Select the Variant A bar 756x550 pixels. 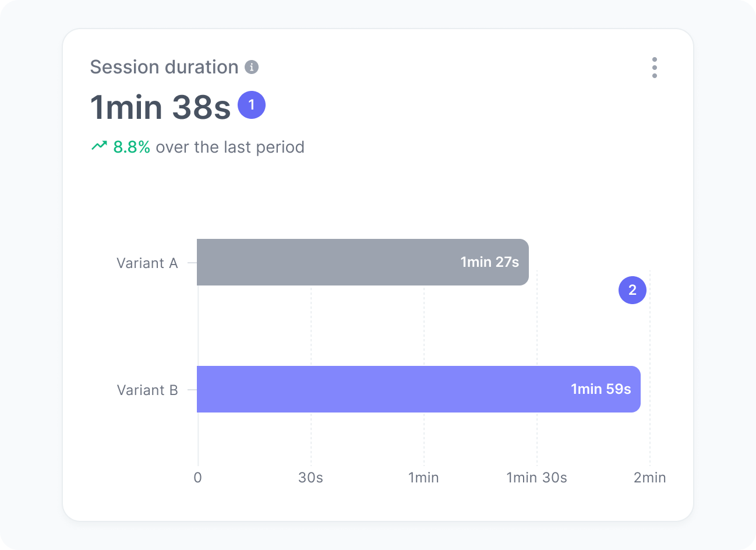click(361, 262)
